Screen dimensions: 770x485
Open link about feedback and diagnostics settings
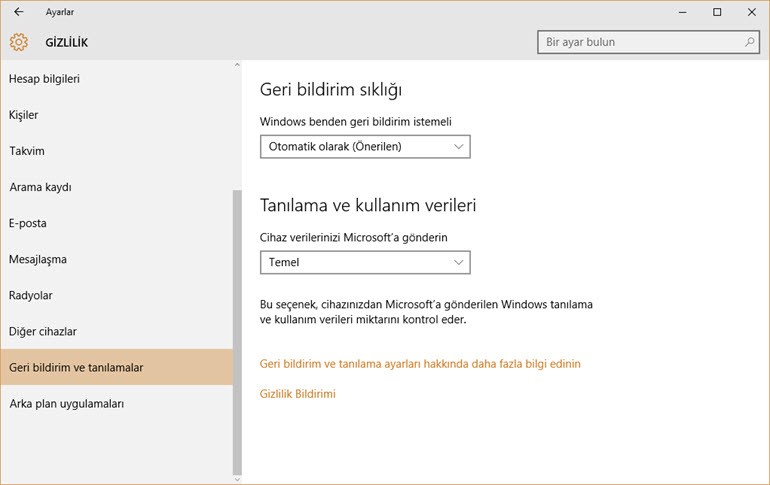coord(420,364)
